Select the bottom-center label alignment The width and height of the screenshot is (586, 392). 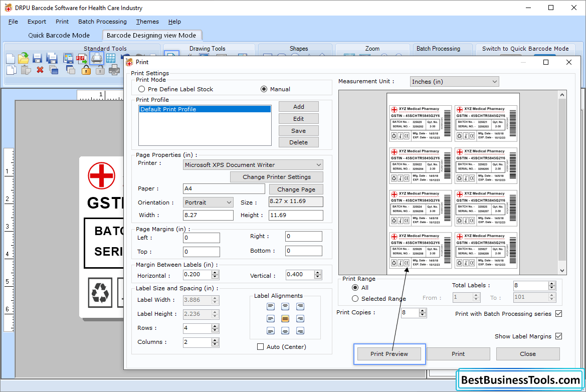click(x=285, y=331)
